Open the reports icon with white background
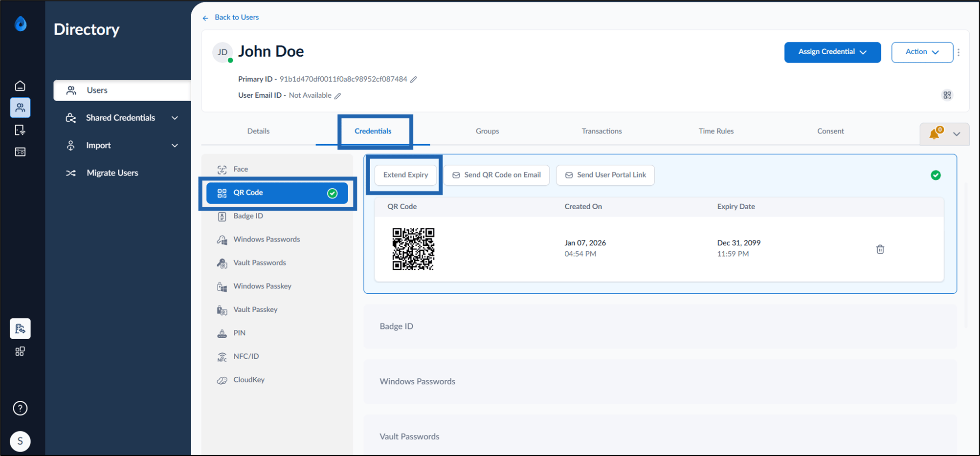This screenshot has height=456, width=980. (20, 328)
